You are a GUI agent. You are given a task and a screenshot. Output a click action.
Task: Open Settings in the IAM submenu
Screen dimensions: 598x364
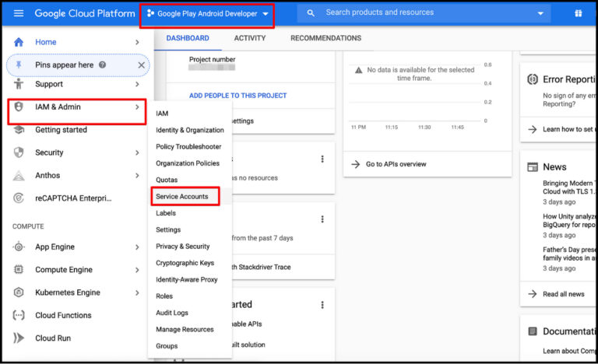[x=168, y=230]
